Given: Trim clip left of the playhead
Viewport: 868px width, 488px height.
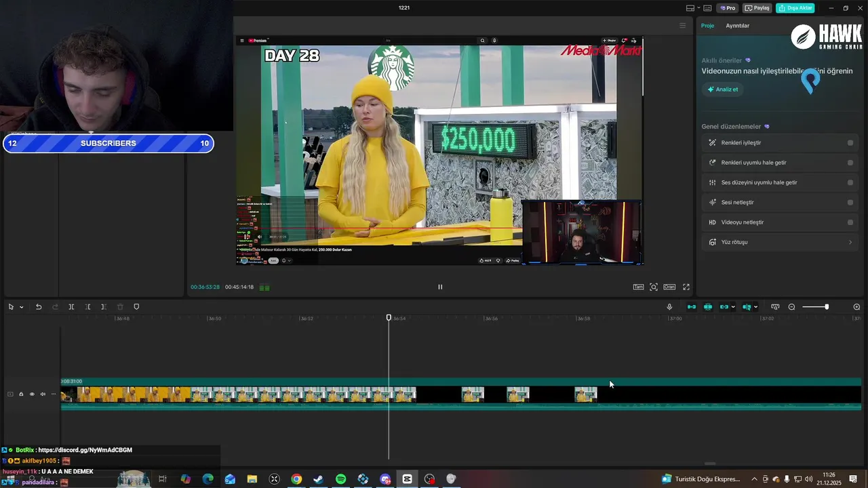Looking at the screenshot, I should click(x=87, y=307).
